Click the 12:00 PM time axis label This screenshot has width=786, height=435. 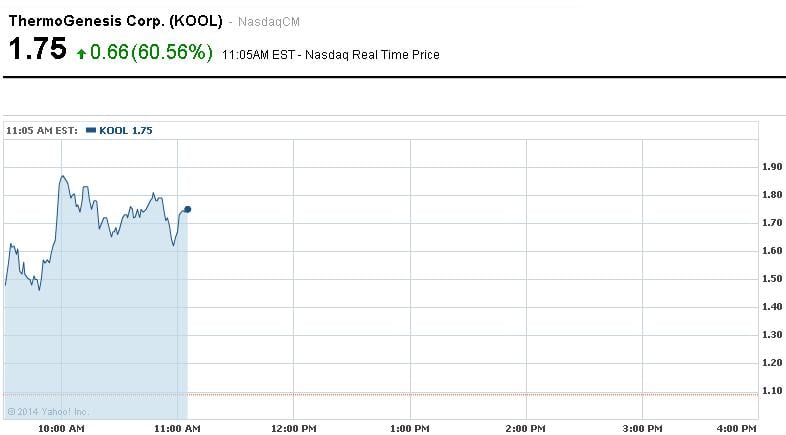click(294, 428)
